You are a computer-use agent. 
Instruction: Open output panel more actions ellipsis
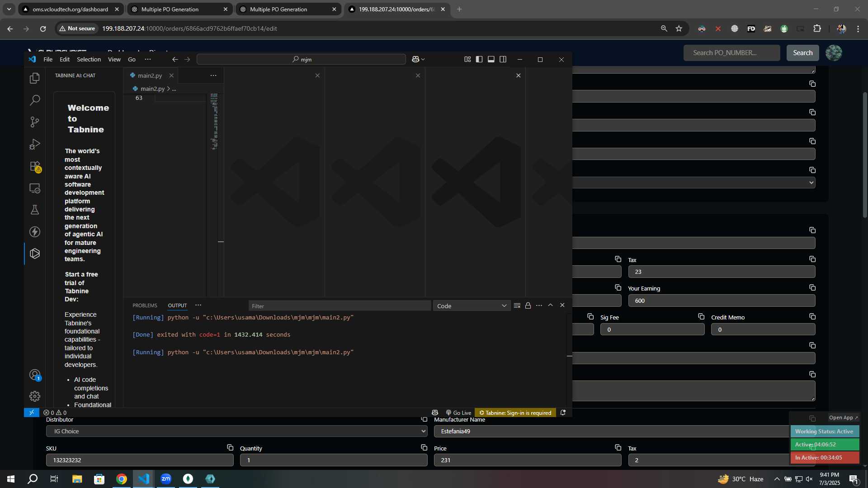click(x=539, y=305)
